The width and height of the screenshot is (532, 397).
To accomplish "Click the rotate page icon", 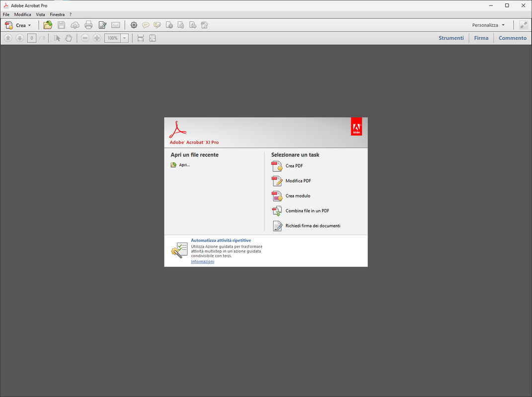I will [x=181, y=25].
